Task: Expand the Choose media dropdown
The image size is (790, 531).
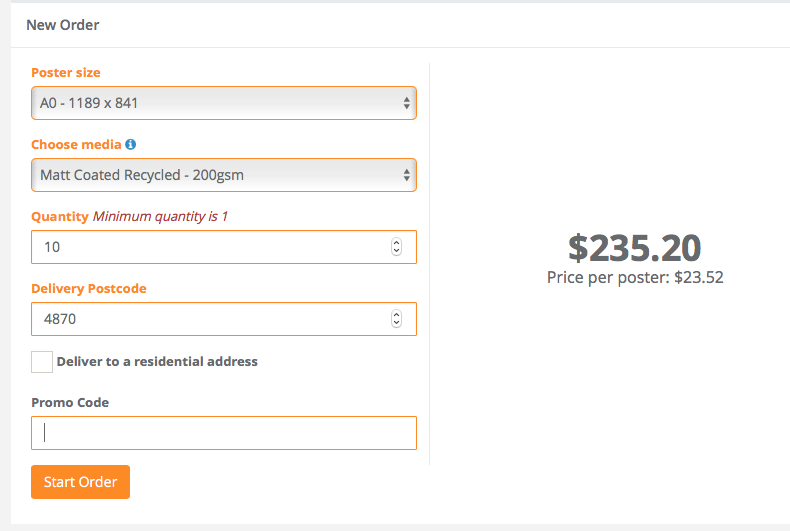Action: pos(223,175)
